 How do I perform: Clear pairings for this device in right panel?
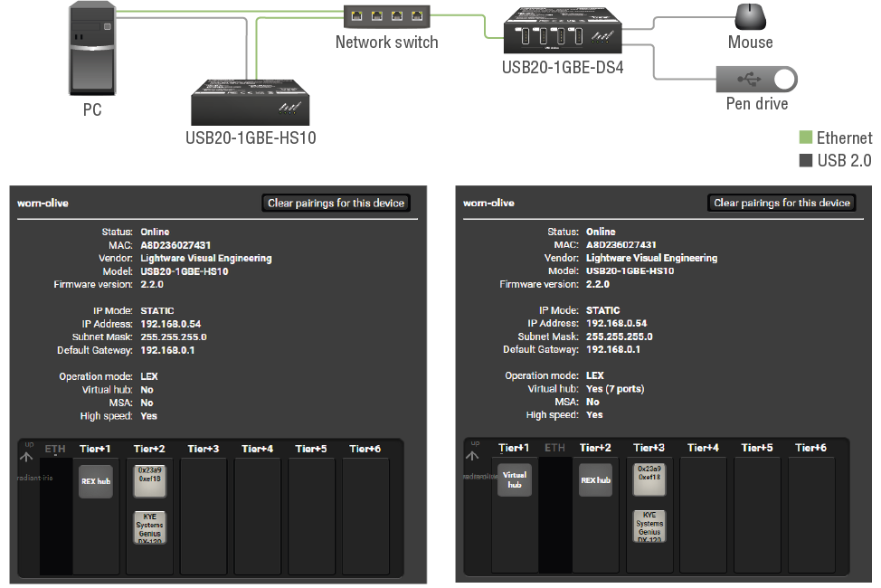click(x=782, y=203)
